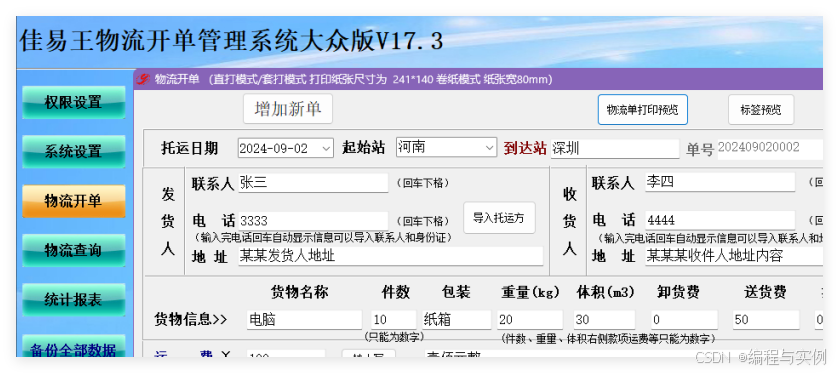This screenshot has height=373, width=839.
Task: Click the 货物信息>> label
Action: (x=191, y=319)
